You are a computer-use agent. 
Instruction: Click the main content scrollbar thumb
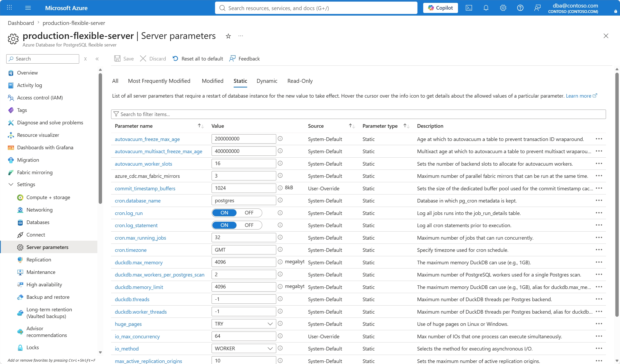pyautogui.click(x=617, y=195)
